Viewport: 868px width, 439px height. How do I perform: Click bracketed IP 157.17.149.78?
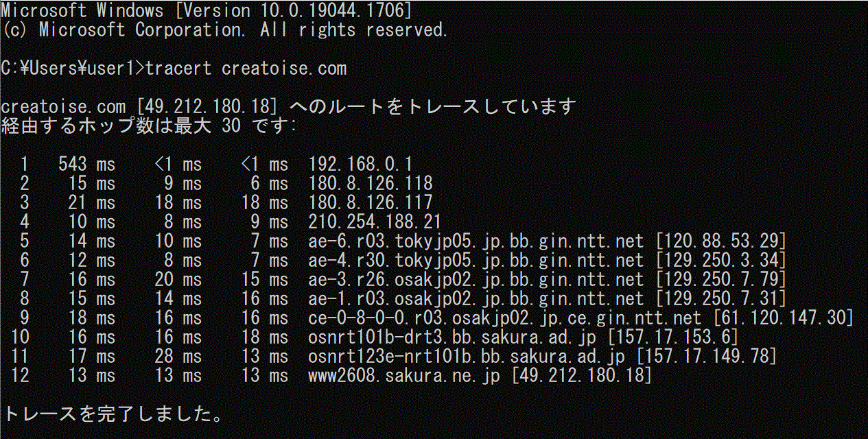pyautogui.click(x=707, y=357)
